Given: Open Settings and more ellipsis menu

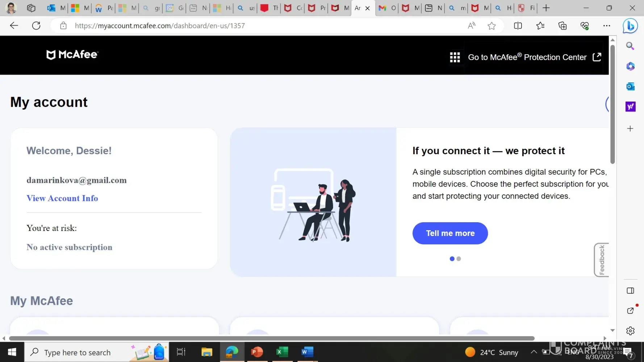Looking at the screenshot, I should pyautogui.click(x=607, y=26).
